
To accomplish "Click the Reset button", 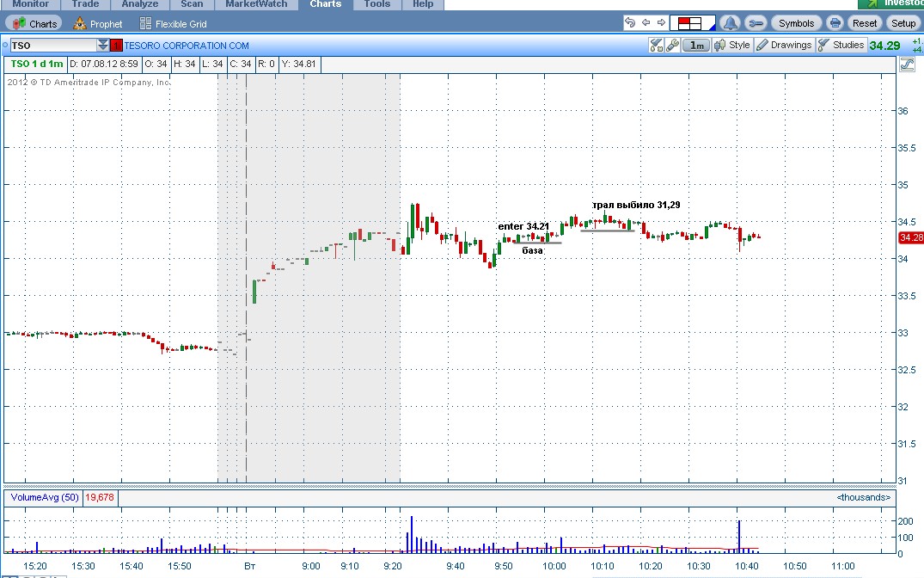I will pyautogui.click(x=865, y=23).
